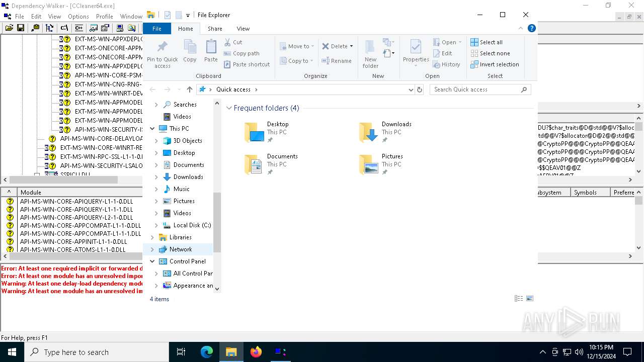Click Save icon in Dependency Walker toolbar
The height and width of the screenshot is (362, 644).
21,28
